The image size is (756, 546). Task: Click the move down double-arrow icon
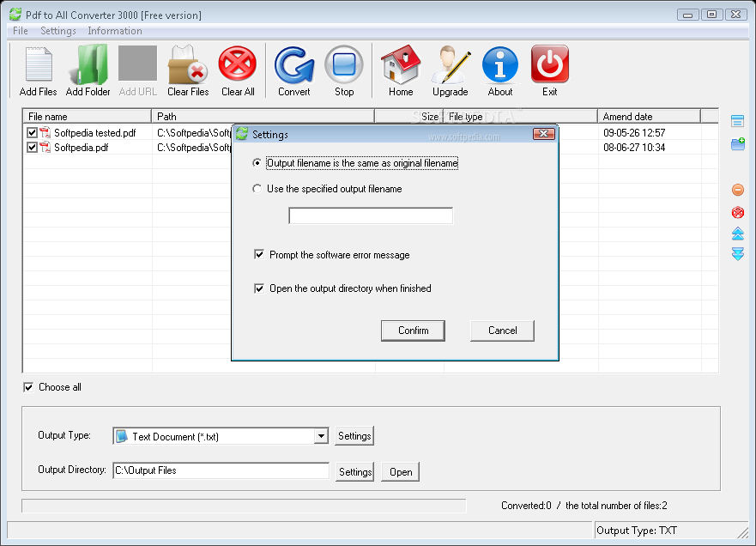(x=738, y=254)
